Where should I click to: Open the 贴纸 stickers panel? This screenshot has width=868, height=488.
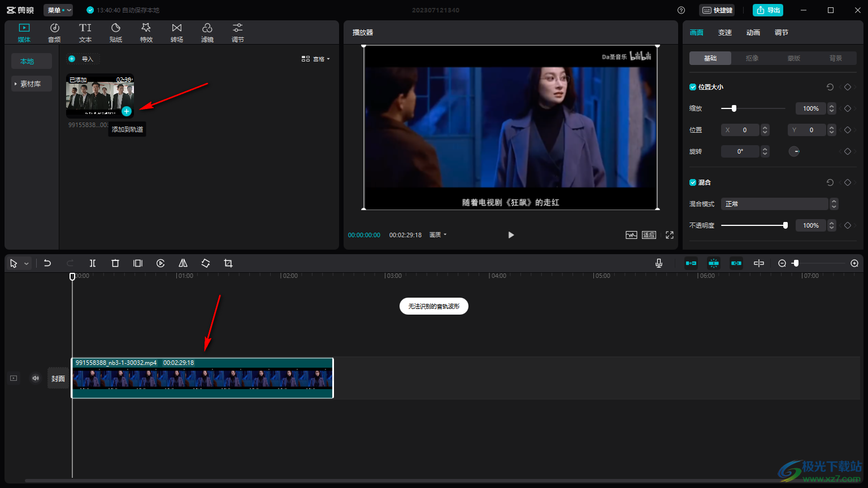[x=116, y=33]
